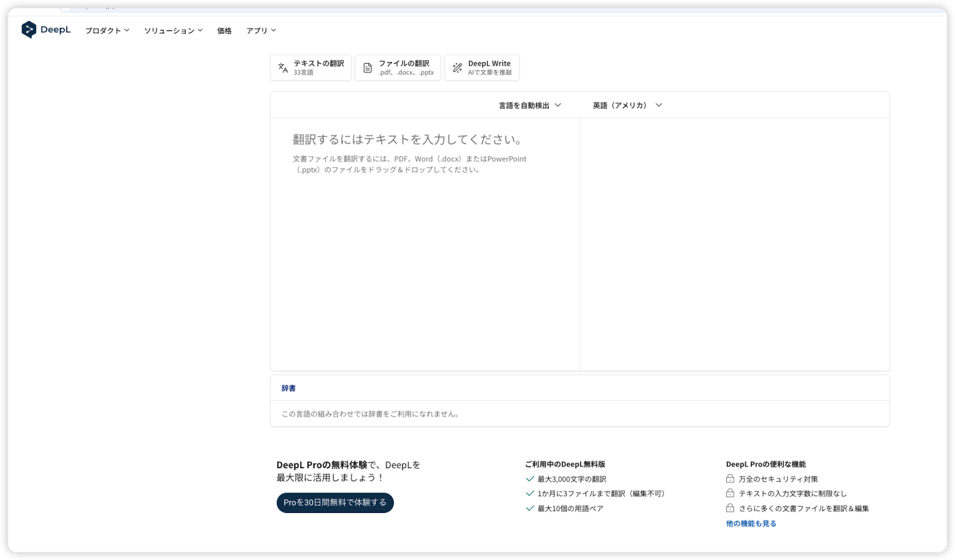Screen dimensions: 955x560
Task: Click text 1か月に3ファイルまで翻訳（編集不可）
Action: click(x=601, y=494)
